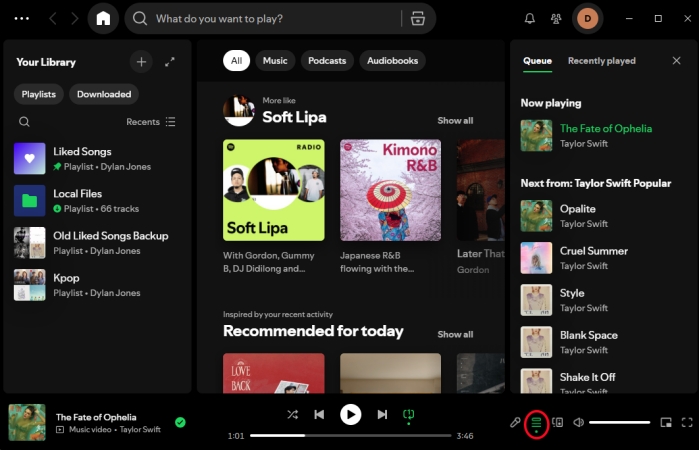Viewport: 699px width, 450px height.
Task: Switch to the Queue tab
Action: click(x=537, y=61)
